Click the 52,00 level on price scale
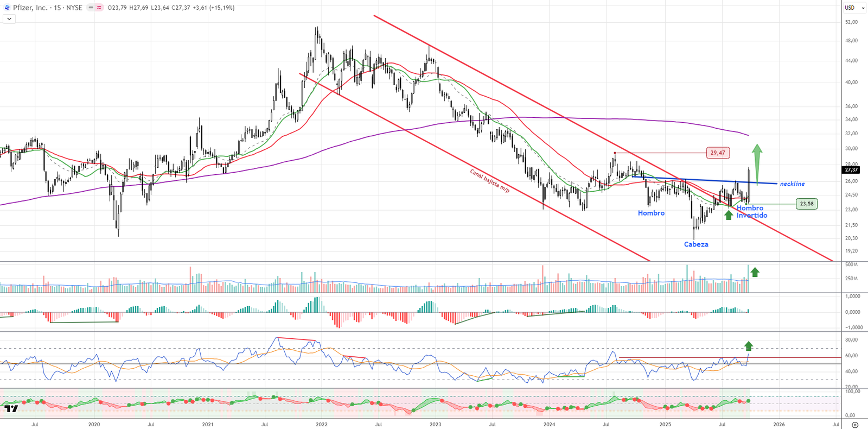This screenshot has width=868, height=429. tap(851, 22)
